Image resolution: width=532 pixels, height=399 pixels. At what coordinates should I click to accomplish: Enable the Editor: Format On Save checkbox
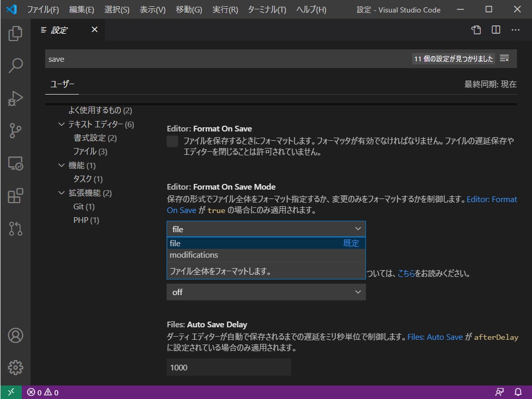click(171, 141)
